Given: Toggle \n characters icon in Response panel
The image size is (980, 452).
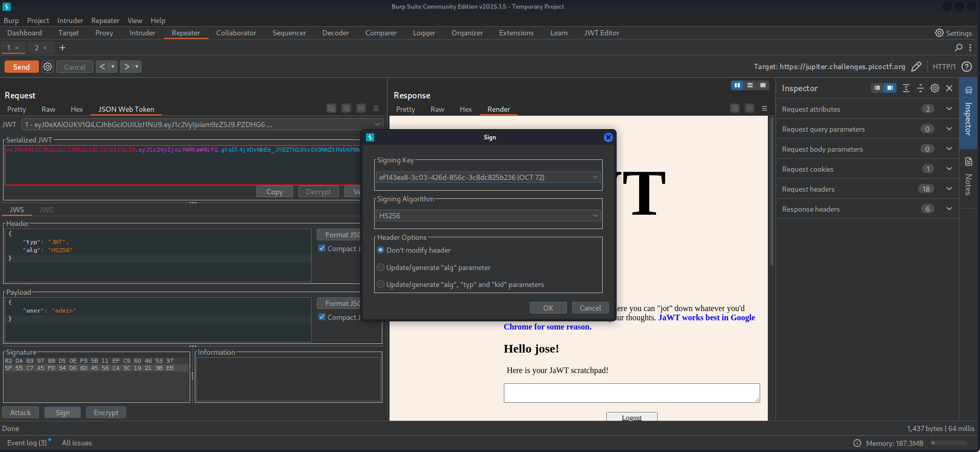Looking at the screenshot, I should pyautogui.click(x=750, y=108).
